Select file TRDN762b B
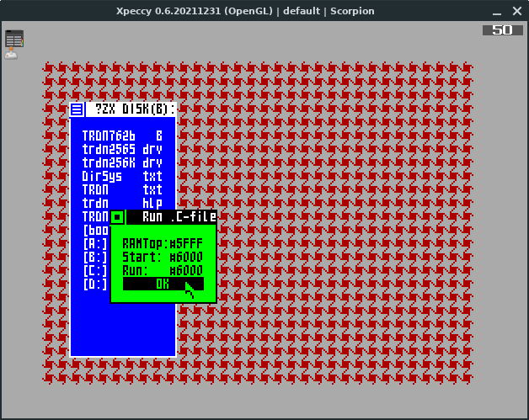The width and height of the screenshot is (529, 420). coord(122,136)
